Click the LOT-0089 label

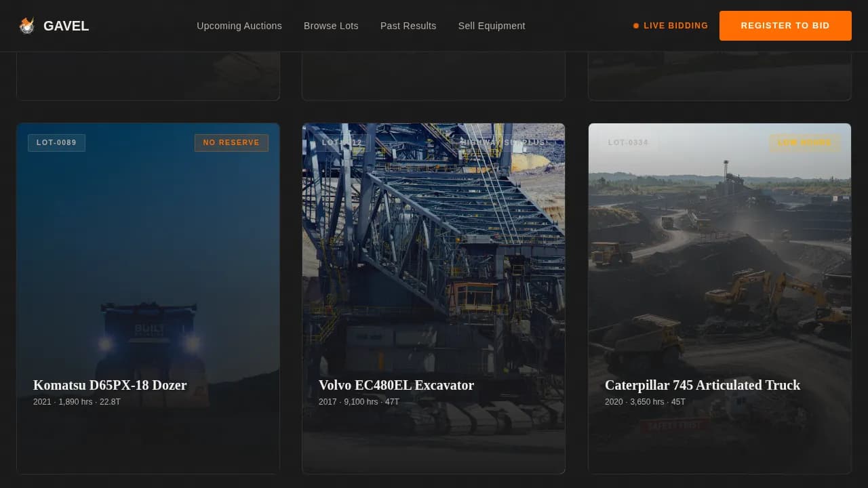[x=56, y=143]
